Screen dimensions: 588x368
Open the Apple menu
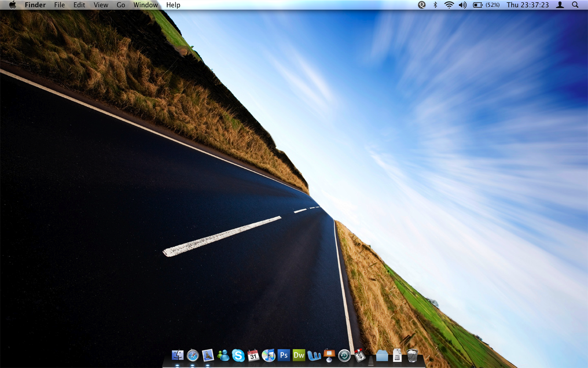pyautogui.click(x=12, y=5)
